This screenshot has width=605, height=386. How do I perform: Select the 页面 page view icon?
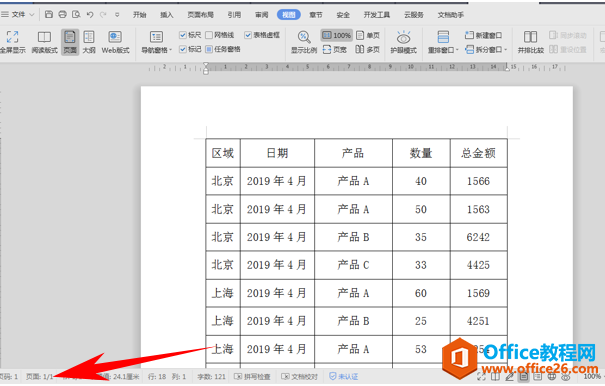point(70,42)
